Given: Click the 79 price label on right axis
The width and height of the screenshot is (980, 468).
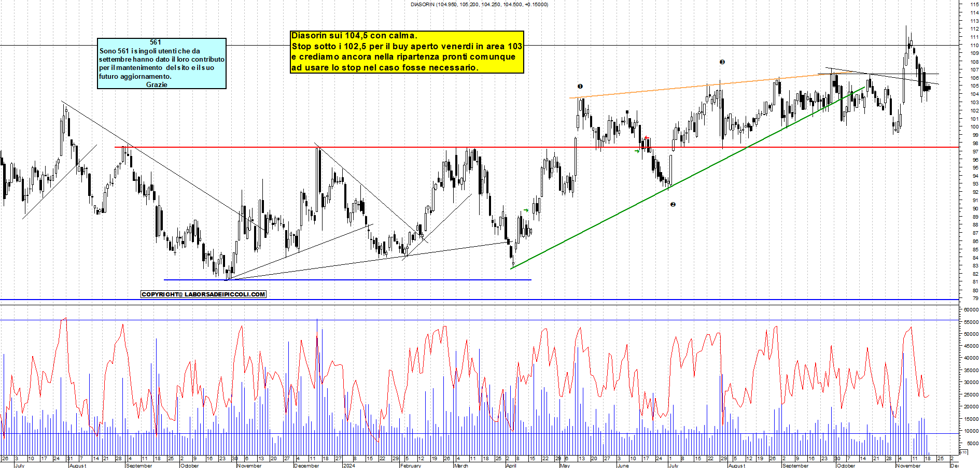Looking at the screenshot, I should (975, 299).
